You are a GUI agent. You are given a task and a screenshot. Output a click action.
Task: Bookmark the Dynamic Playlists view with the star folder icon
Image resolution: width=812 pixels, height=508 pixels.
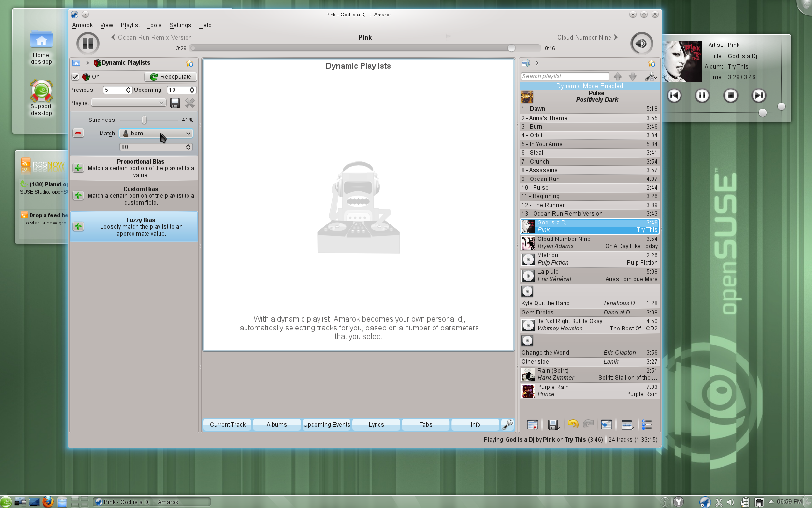click(x=189, y=63)
